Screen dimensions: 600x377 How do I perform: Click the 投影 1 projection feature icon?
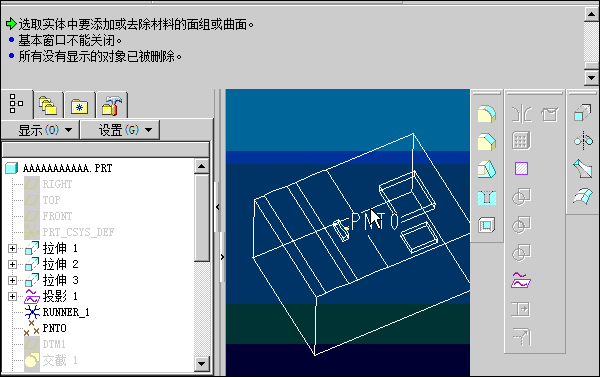pos(32,296)
